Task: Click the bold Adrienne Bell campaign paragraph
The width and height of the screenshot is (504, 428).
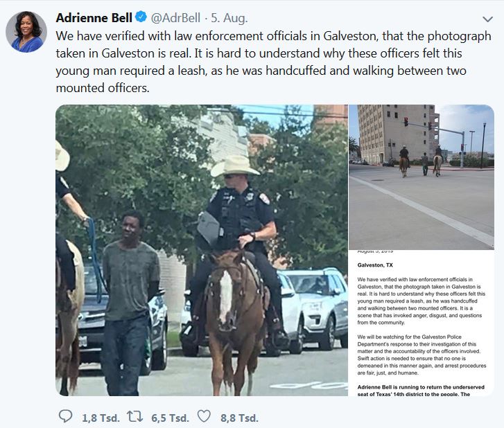Action: 421,391
